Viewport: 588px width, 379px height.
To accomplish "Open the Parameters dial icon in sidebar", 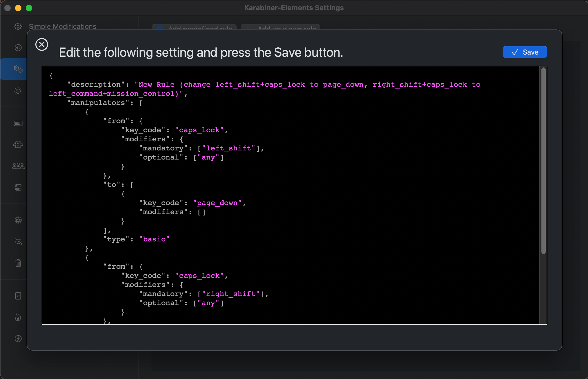I will 18,91.
